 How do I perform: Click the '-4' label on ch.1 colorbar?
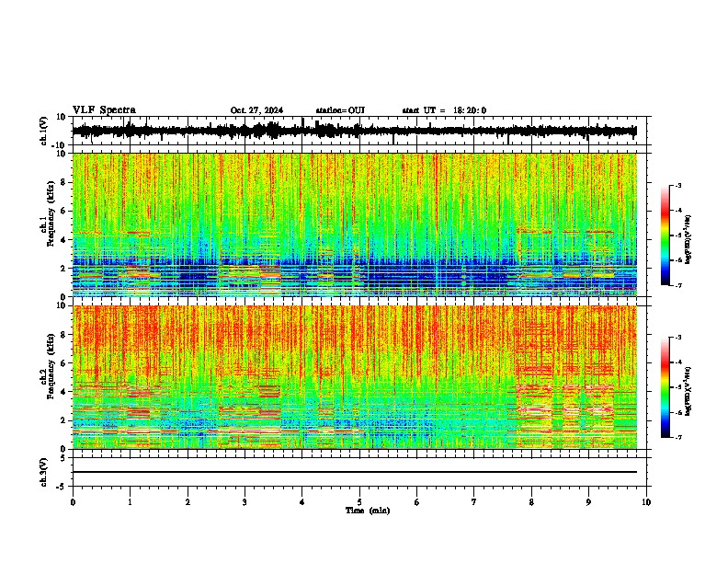point(677,211)
